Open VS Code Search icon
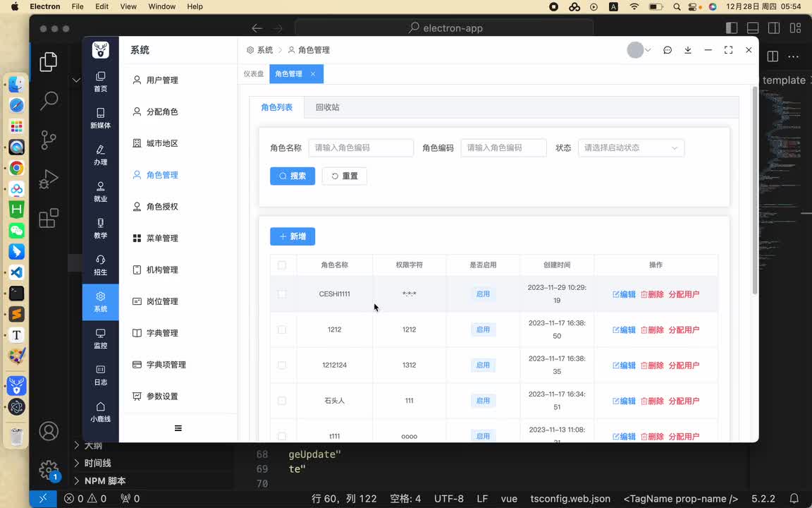Image resolution: width=812 pixels, height=508 pixels. (49, 101)
